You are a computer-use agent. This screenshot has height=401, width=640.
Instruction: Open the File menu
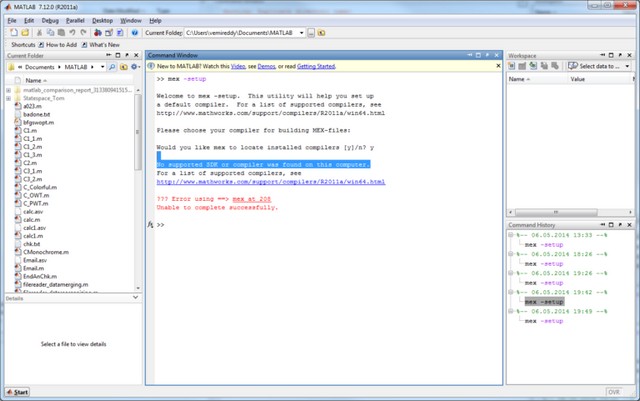click(x=12, y=20)
